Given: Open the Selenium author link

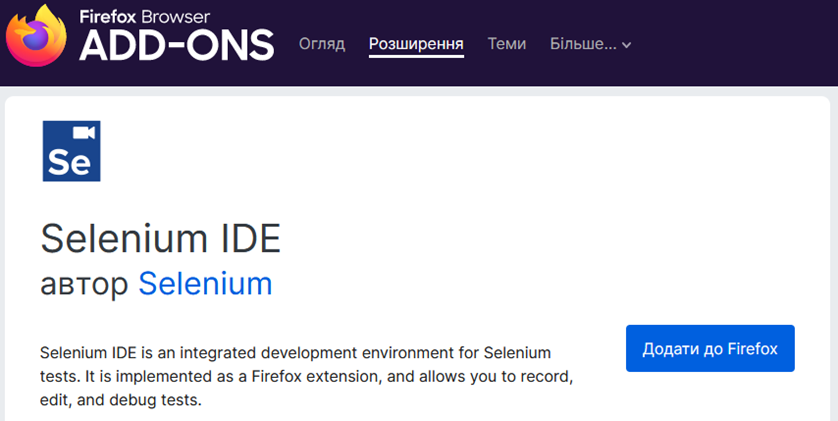Looking at the screenshot, I should pos(205,284).
